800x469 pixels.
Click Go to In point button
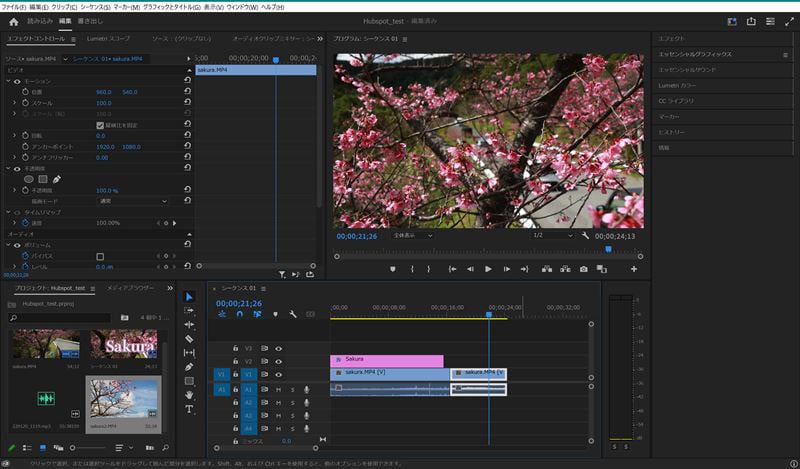(452, 269)
